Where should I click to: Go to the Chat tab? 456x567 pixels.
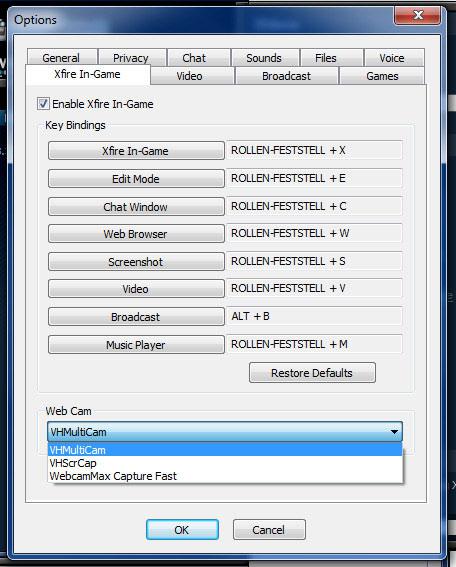click(199, 57)
